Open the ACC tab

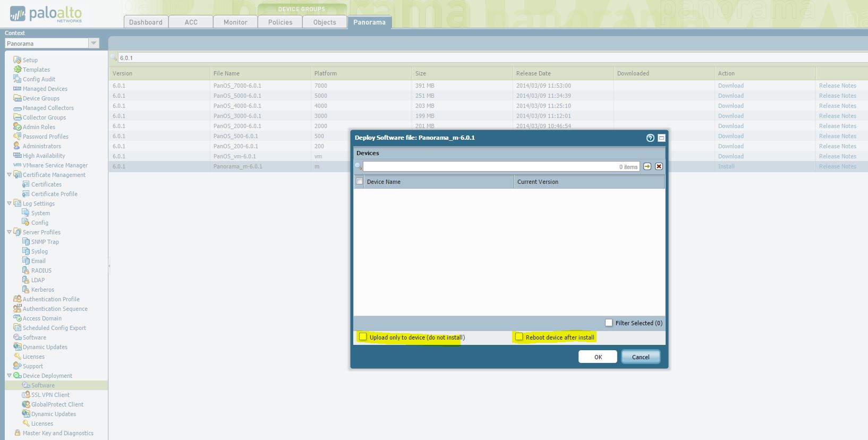point(191,22)
